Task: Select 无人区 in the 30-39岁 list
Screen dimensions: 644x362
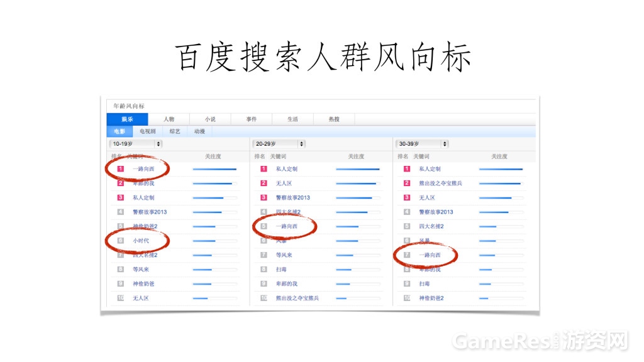Action: (x=427, y=197)
